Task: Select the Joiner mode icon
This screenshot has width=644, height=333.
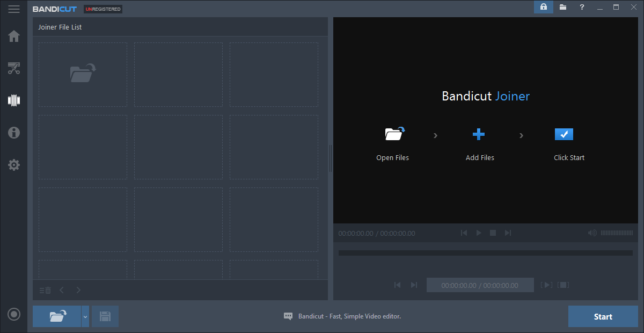Action: pos(14,100)
